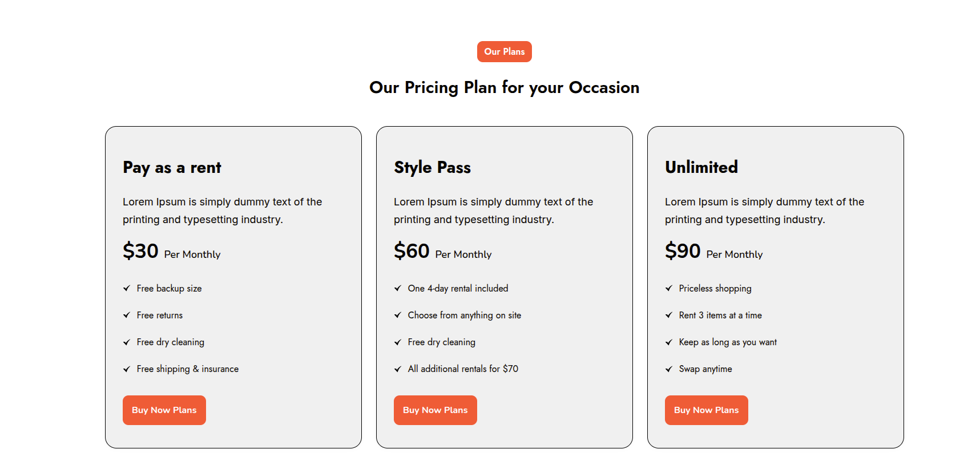Viewport: 980px width, 469px height.
Task: Click the checkmark beside Free shipping & insurance
Action: pyautogui.click(x=127, y=369)
